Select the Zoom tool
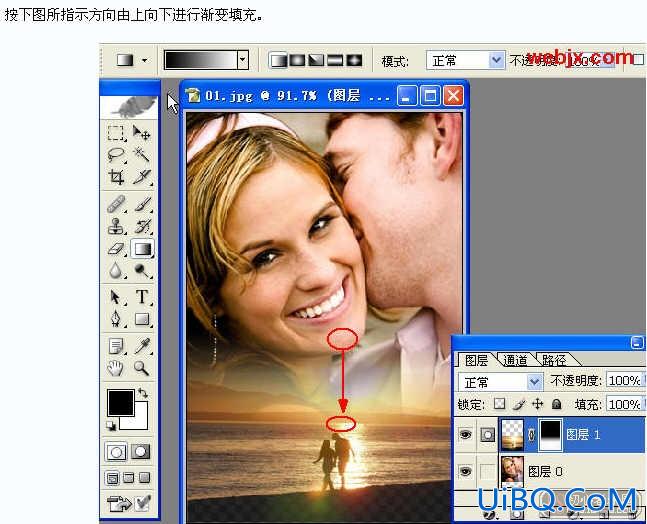Image resolution: width=647 pixels, height=524 pixels. [141, 368]
